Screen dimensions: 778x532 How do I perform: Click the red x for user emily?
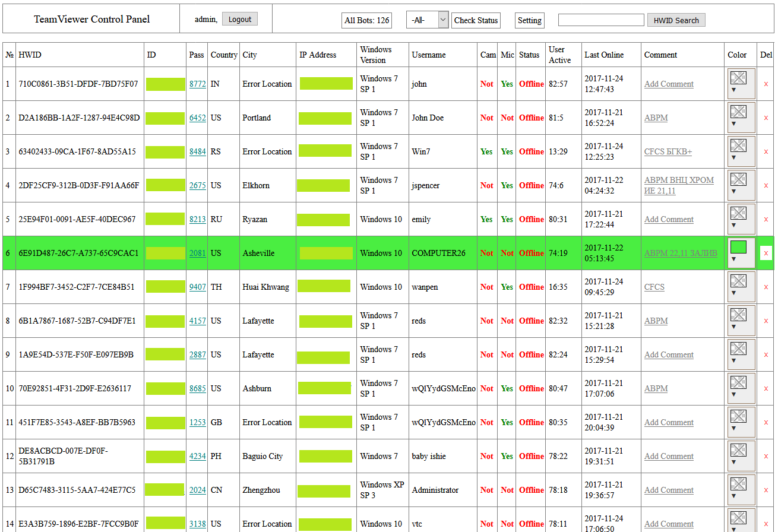tap(766, 219)
